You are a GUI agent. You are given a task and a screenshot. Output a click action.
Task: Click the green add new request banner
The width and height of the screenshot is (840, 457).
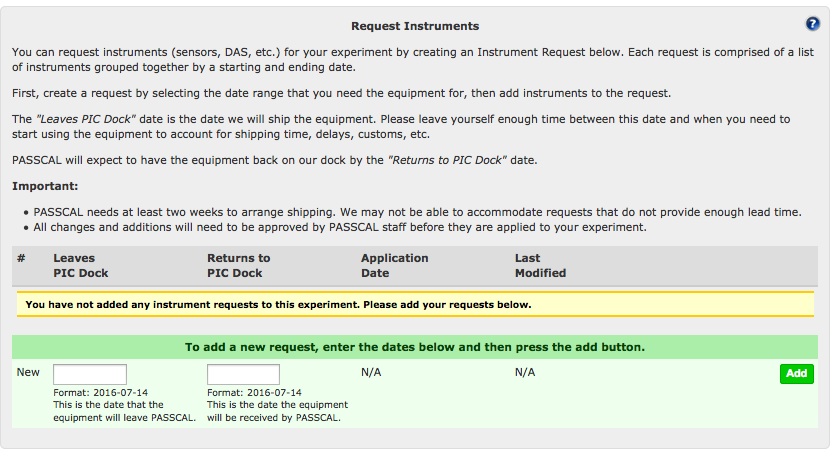pos(415,347)
